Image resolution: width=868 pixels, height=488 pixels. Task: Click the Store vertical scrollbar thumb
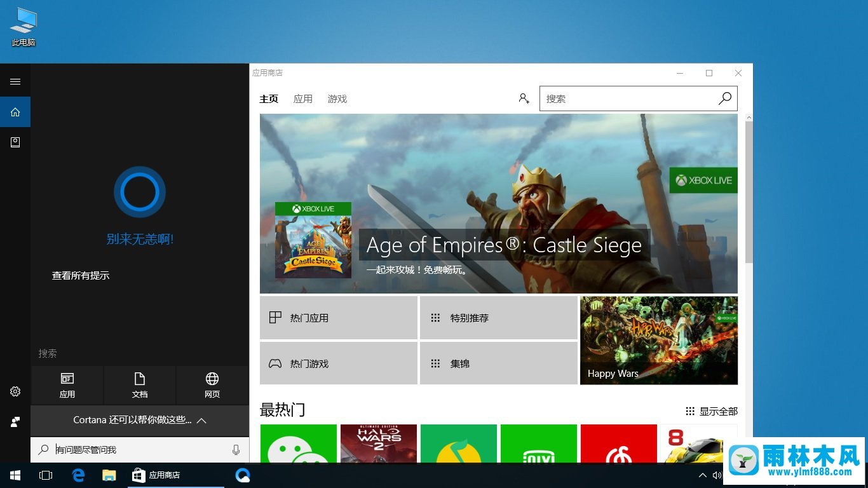tap(749, 192)
